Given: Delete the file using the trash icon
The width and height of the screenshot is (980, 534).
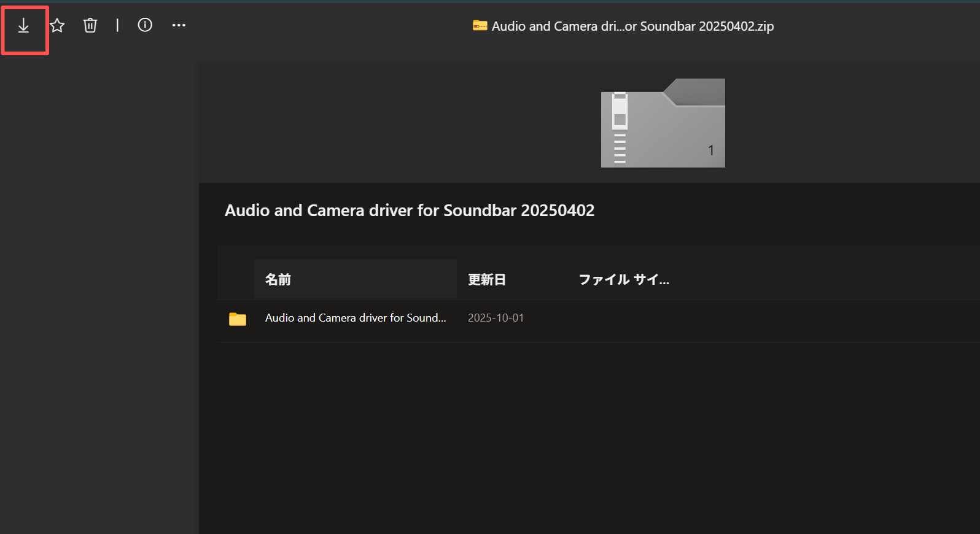Looking at the screenshot, I should pos(90,25).
